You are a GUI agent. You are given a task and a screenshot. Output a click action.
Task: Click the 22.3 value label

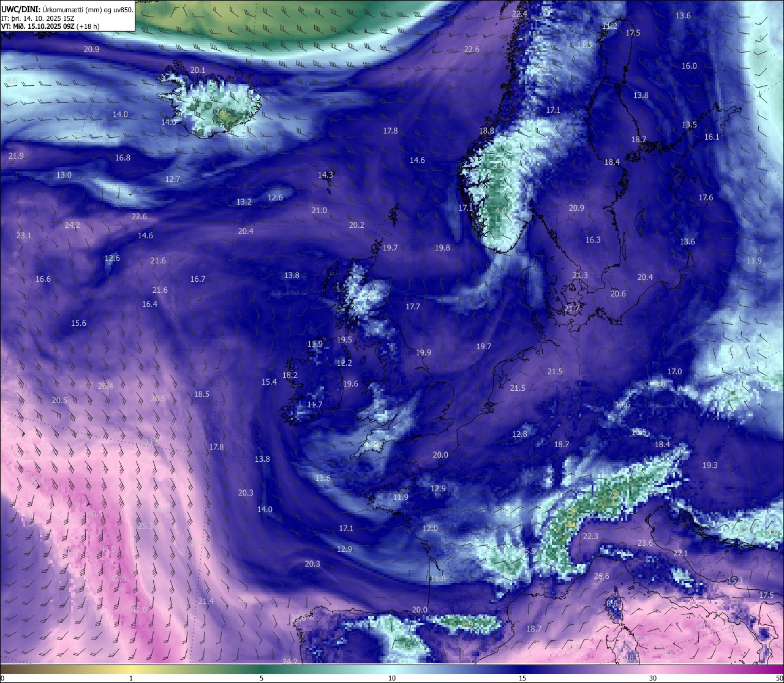(x=590, y=536)
